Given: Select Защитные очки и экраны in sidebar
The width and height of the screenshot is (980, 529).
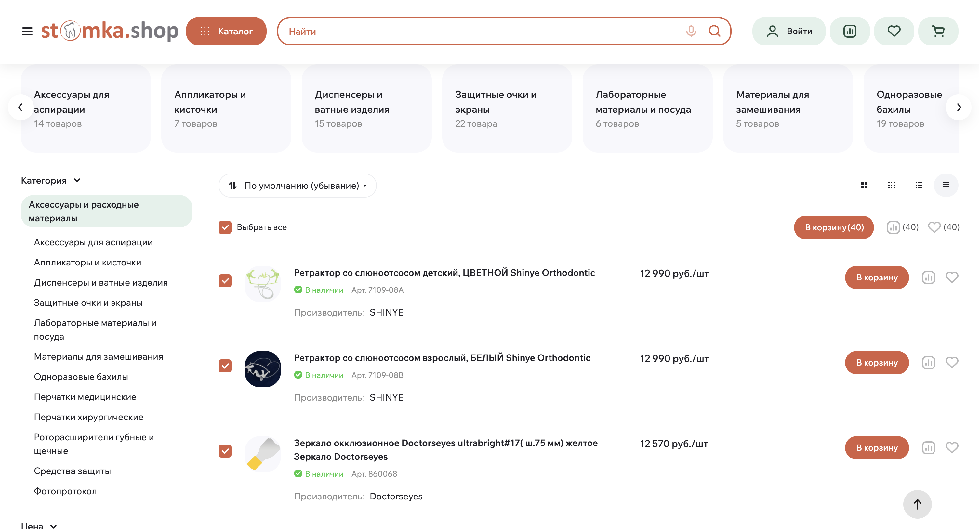Looking at the screenshot, I should point(88,303).
